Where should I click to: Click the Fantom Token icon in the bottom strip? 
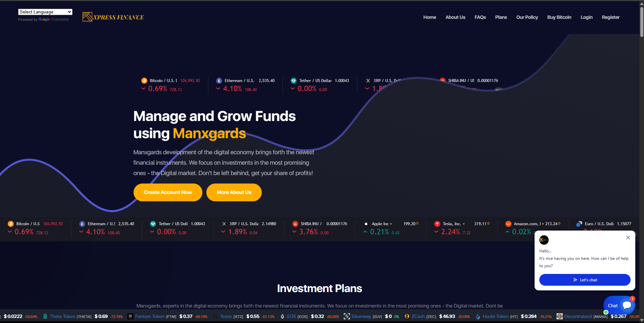pos(130,316)
